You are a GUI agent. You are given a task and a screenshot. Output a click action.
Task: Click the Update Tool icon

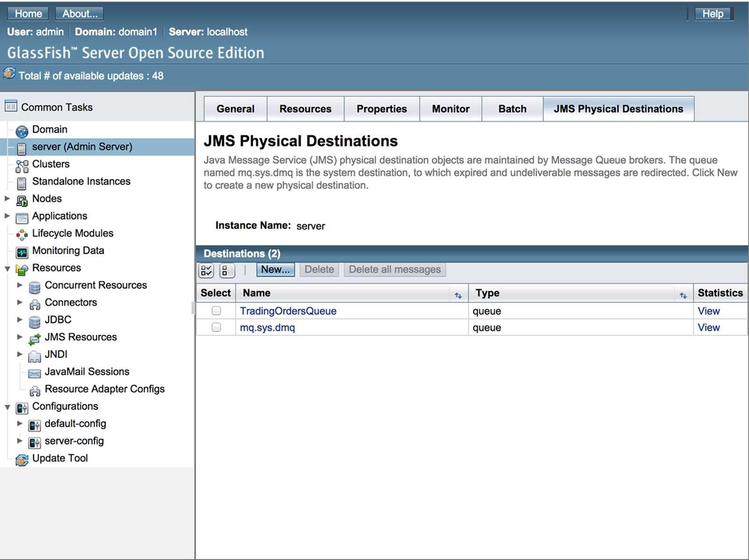point(22,460)
